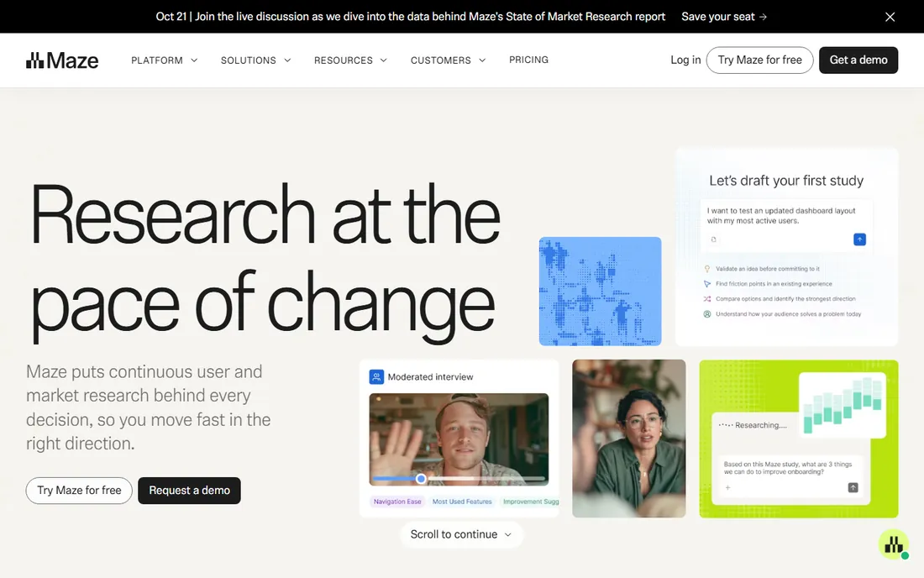
Task: Click the photo of woman with glasses
Action: coord(629,439)
